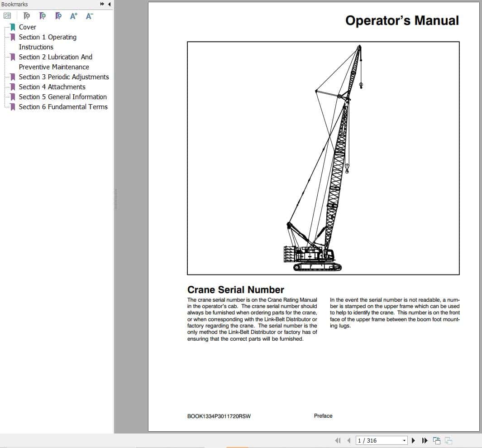The image size is (482, 448).
Task: Click the add new bookmark icon
Action: pyautogui.click(x=42, y=15)
